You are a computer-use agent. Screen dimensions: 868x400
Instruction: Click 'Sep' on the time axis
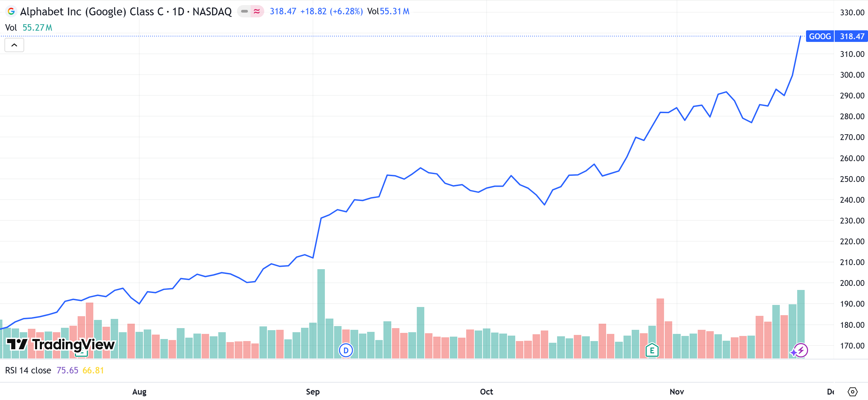tap(313, 392)
